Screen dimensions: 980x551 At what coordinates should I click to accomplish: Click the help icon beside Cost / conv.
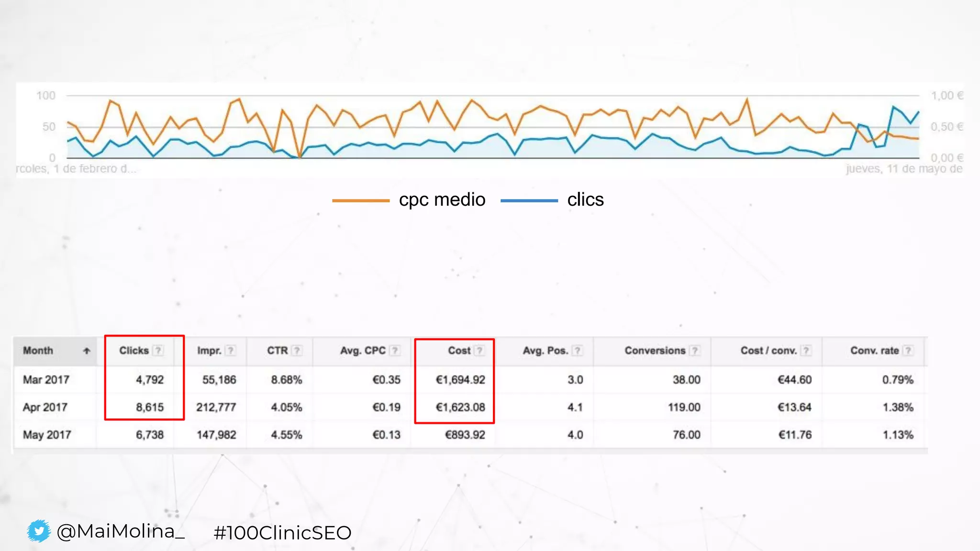pos(806,351)
